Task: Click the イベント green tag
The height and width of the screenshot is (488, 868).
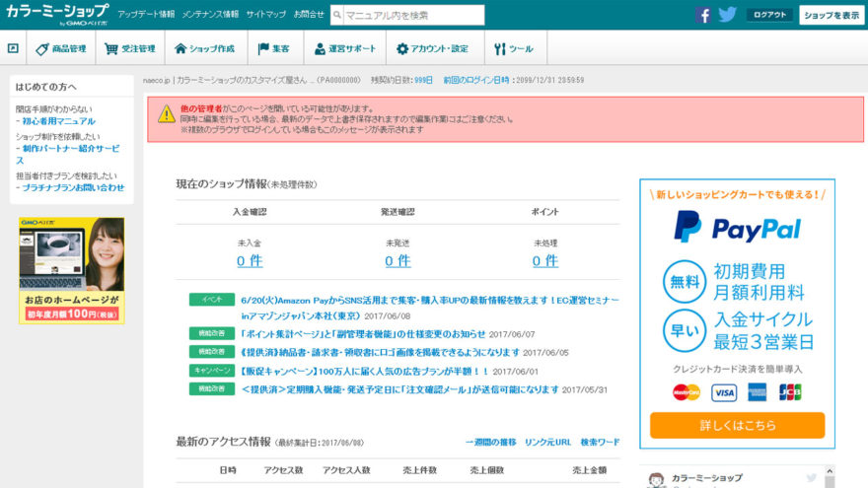Action: [211, 300]
